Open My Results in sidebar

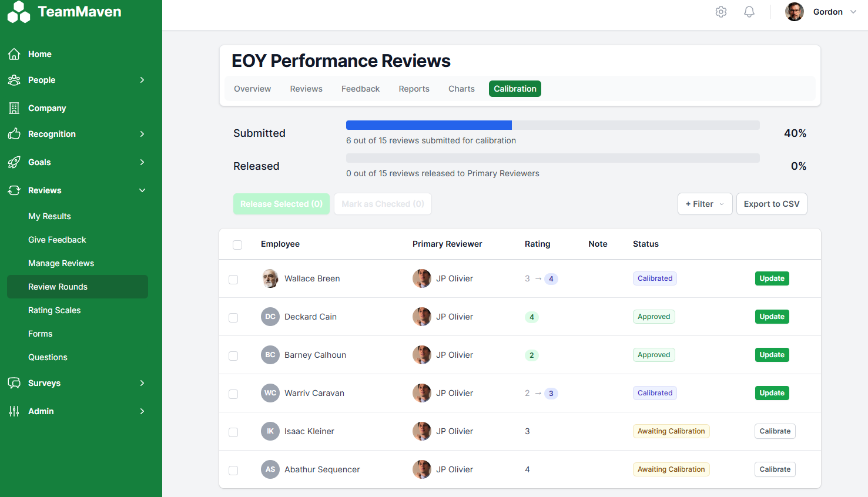pyautogui.click(x=49, y=216)
